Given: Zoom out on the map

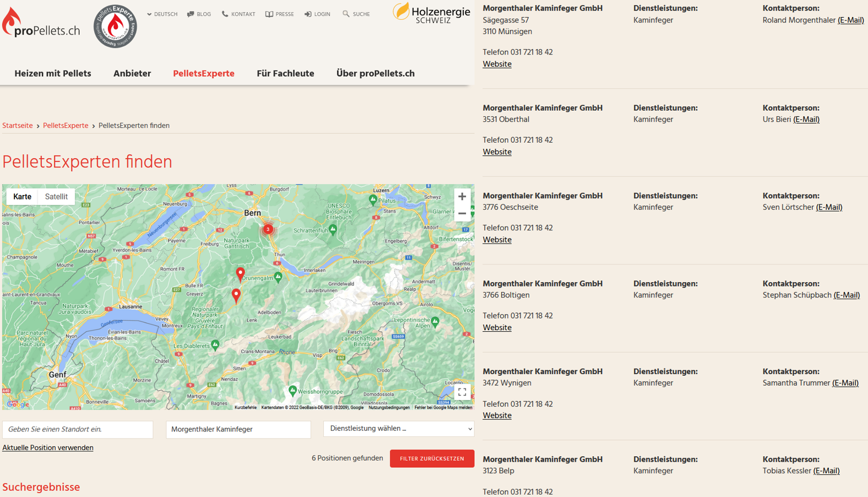Looking at the screenshot, I should click(462, 214).
